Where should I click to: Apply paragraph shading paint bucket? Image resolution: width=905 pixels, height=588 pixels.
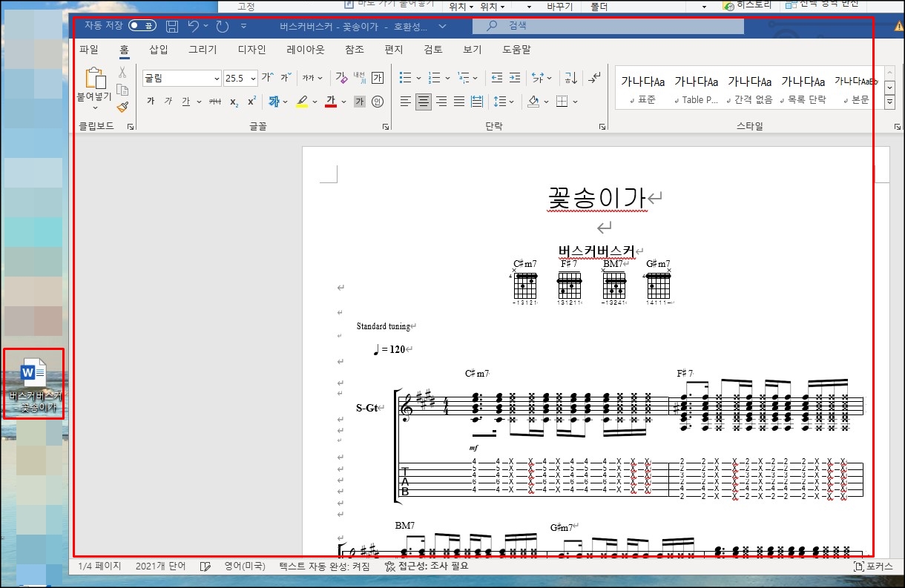pos(533,102)
